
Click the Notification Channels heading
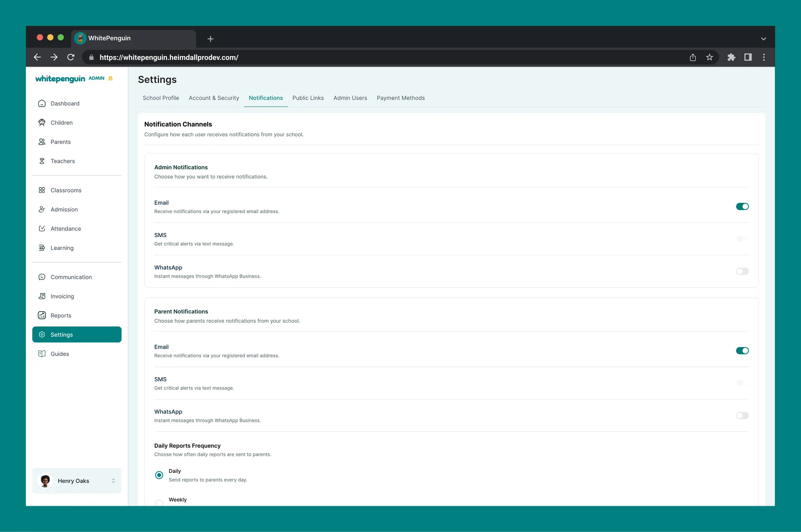[178, 124]
